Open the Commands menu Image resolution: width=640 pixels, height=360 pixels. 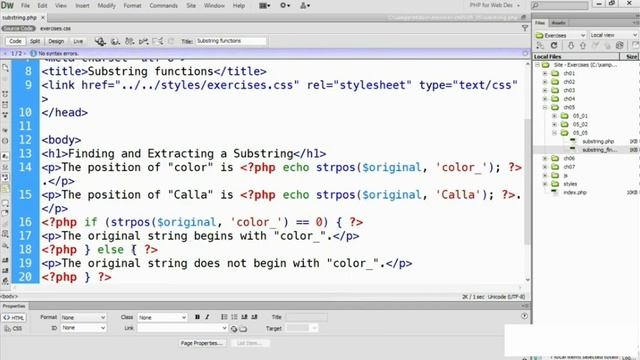(x=163, y=6)
